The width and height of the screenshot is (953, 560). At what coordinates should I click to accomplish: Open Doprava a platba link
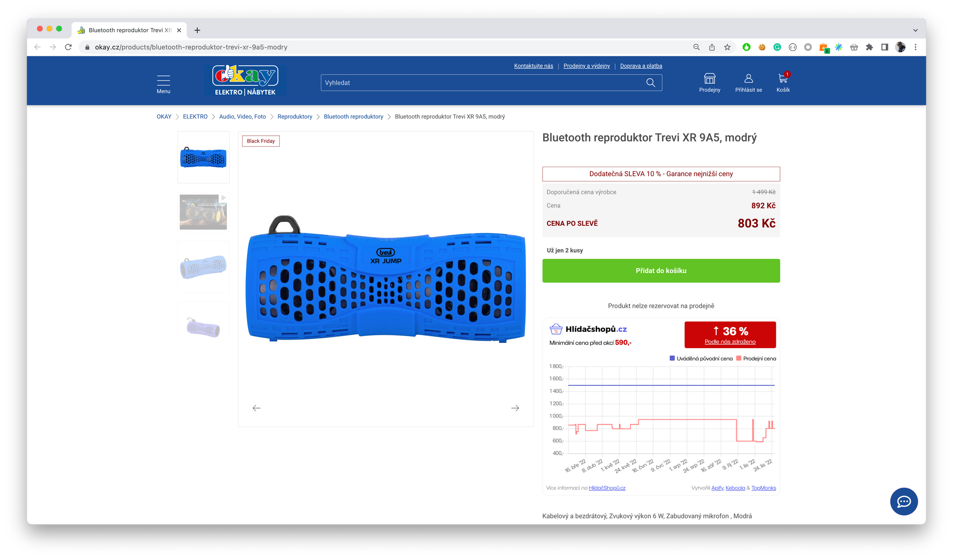(641, 66)
